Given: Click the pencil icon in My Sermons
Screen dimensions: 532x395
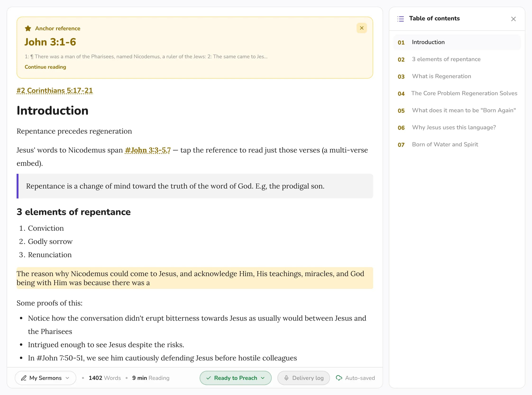Looking at the screenshot, I should coord(24,378).
